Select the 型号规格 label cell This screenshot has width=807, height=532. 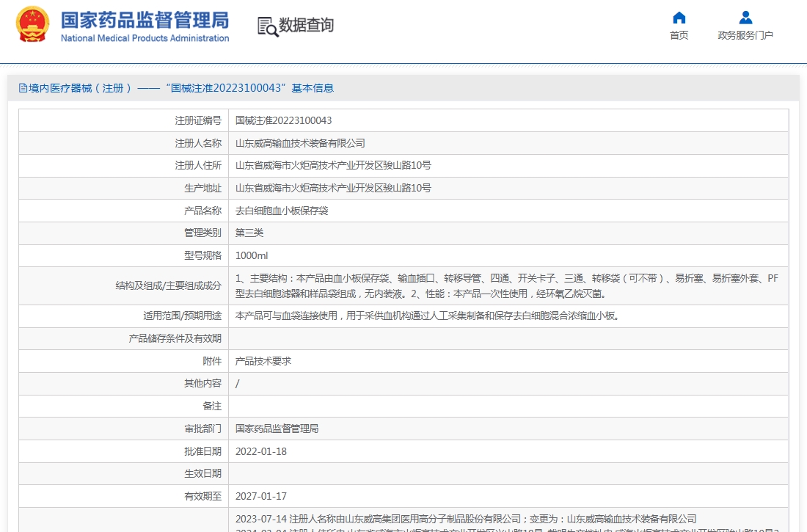tap(124, 255)
